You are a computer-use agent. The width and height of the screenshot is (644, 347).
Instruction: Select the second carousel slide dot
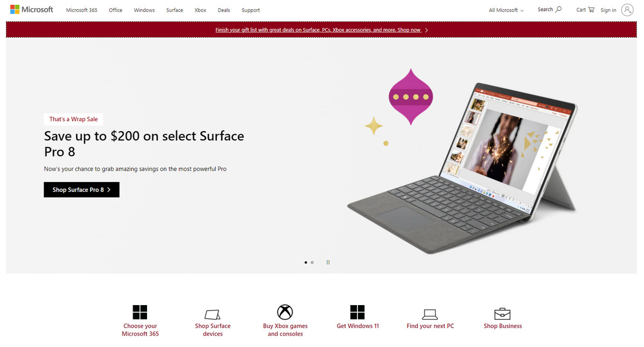click(312, 263)
